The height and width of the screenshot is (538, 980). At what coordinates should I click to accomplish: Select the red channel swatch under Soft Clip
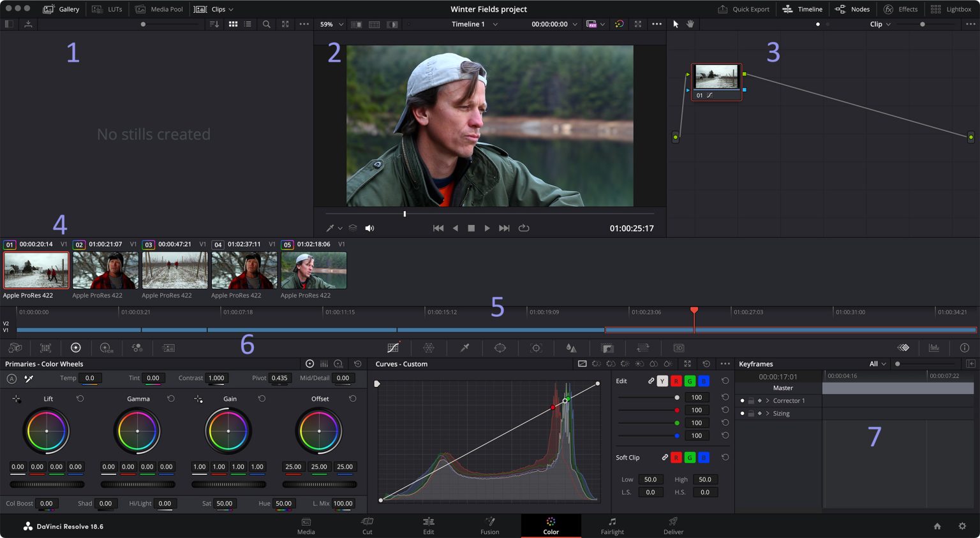(x=676, y=457)
